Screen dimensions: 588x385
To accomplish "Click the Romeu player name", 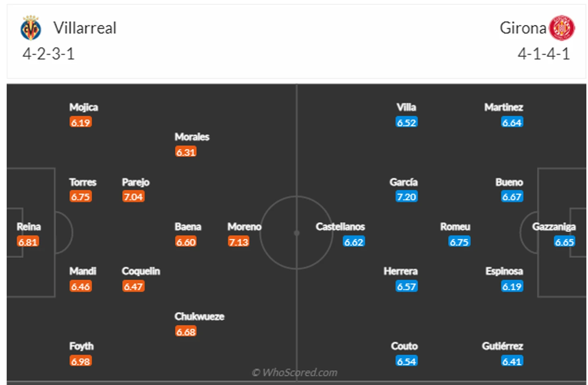I will pos(455,227).
